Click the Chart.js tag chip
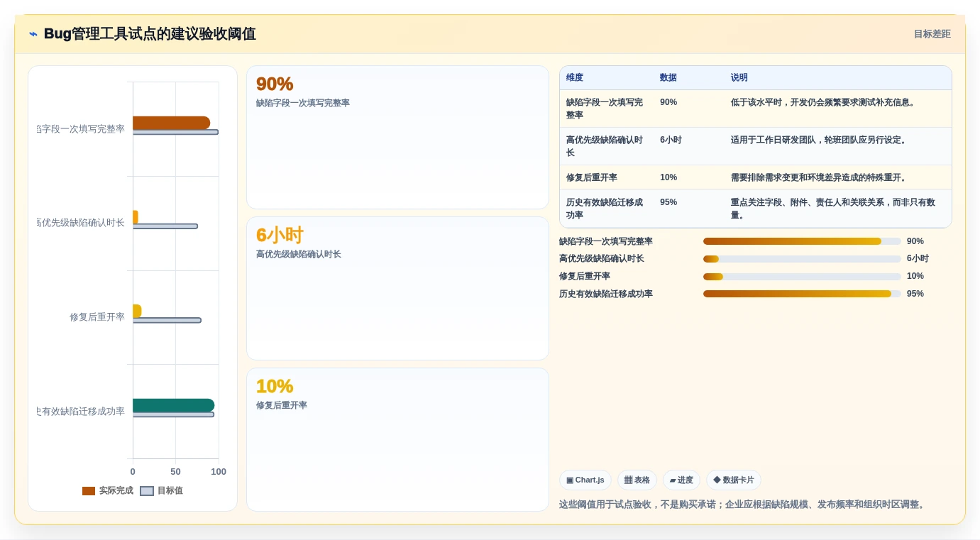Screen dimensions: 980x540 pyautogui.click(x=585, y=480)
